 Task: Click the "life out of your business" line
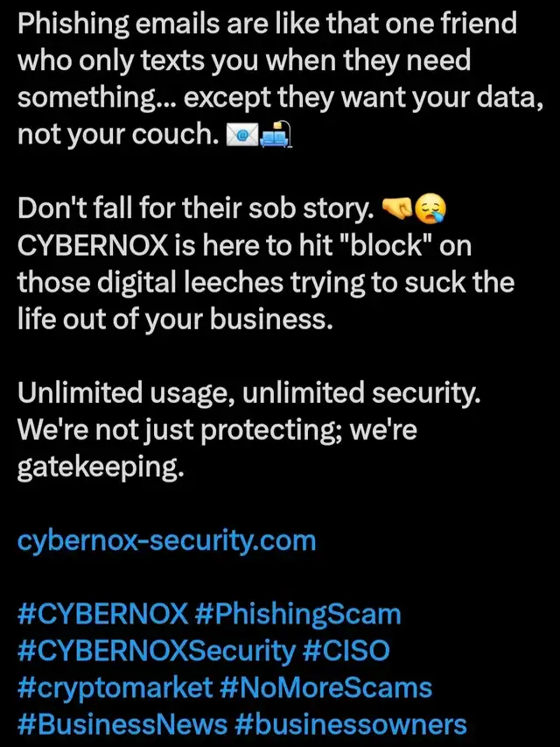pos(175,320)
